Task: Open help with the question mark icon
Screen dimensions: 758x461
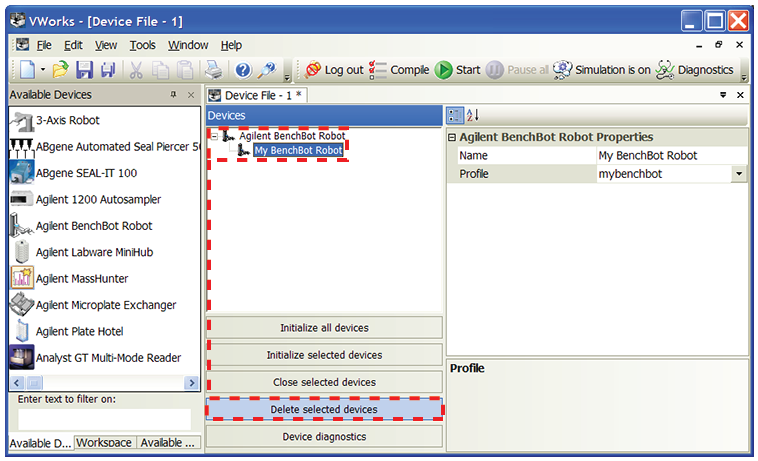Action: point(242,70)
